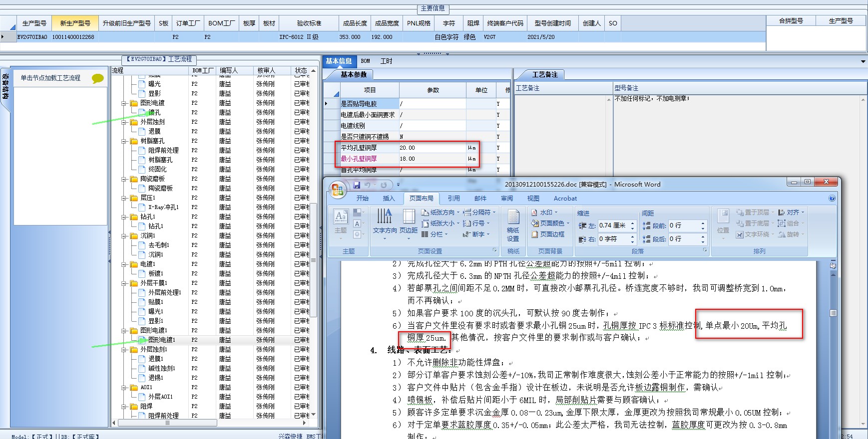868x439 pixels.
Task: Select the X-Ray冲孔1 step in the tree
Action: pos(163,208)
